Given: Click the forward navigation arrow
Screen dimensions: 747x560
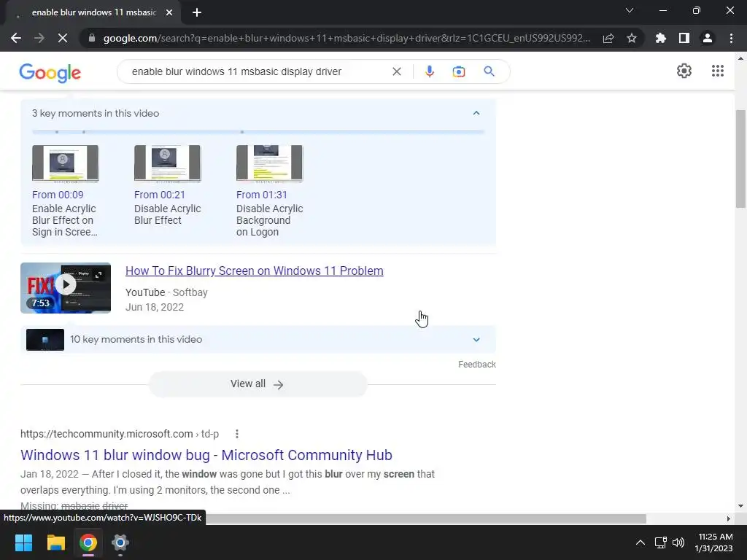Looking at the screenshot, I should [x=39, y=38].
